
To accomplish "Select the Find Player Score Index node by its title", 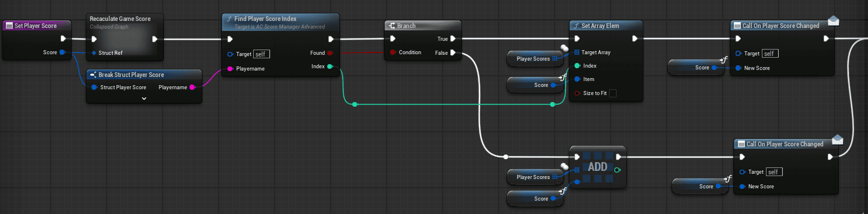I will pos(265,19).
